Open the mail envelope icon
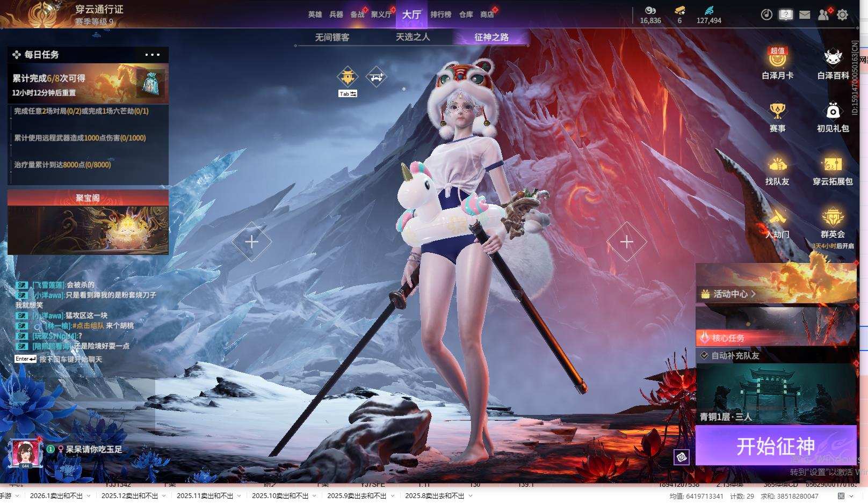Viewport: 868px width, 504px height. [805, 14]
